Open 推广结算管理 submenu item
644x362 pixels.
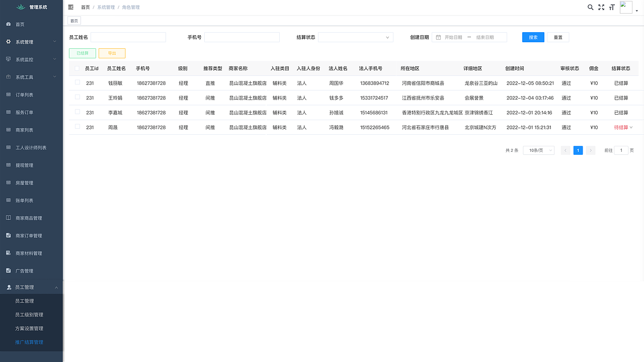coord(29,342)
